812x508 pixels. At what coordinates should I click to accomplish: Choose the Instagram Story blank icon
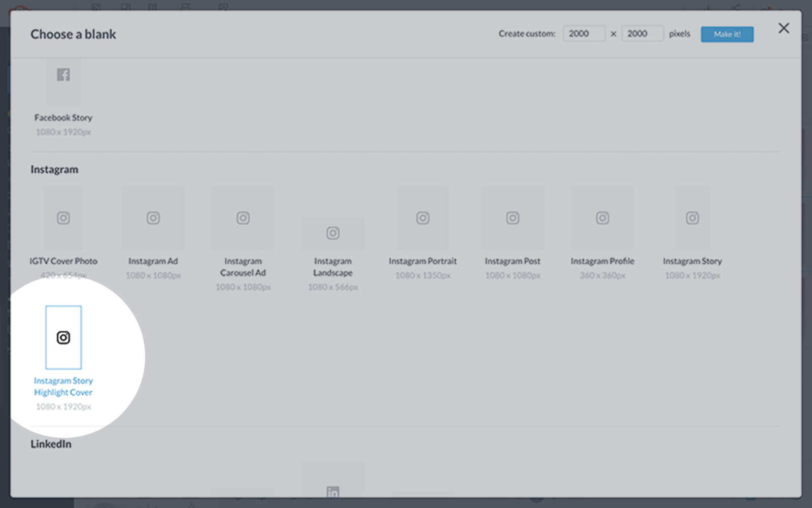click(x=692, y=218)
